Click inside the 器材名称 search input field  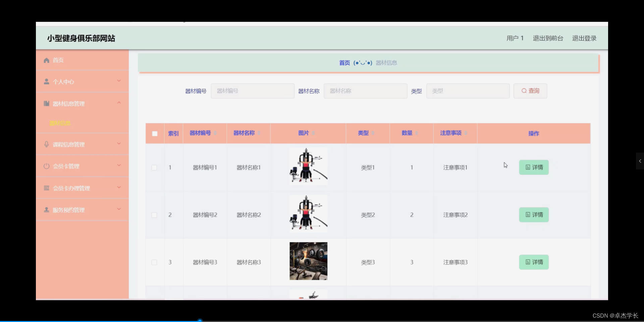[x=365, y=91]
